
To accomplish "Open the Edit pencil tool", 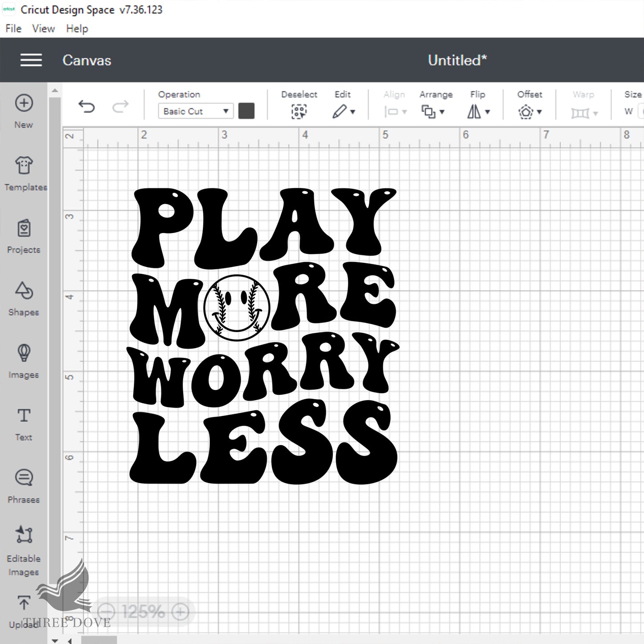I will 339,111.
